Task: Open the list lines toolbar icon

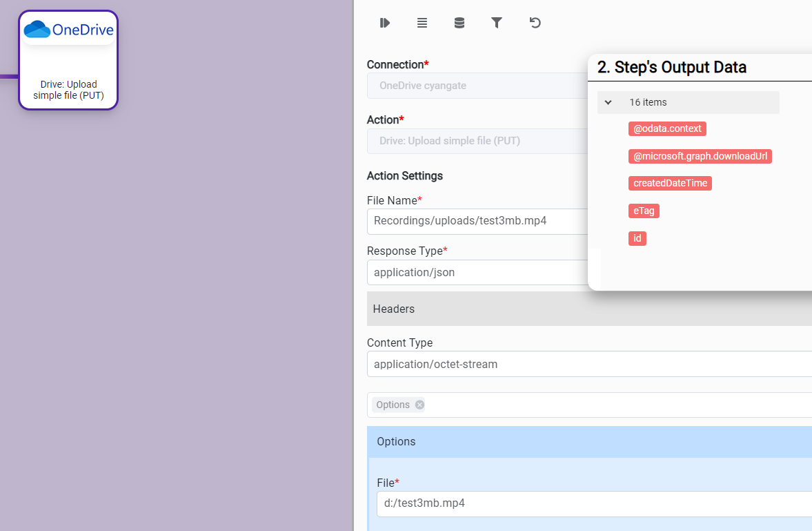Action: 422,23
